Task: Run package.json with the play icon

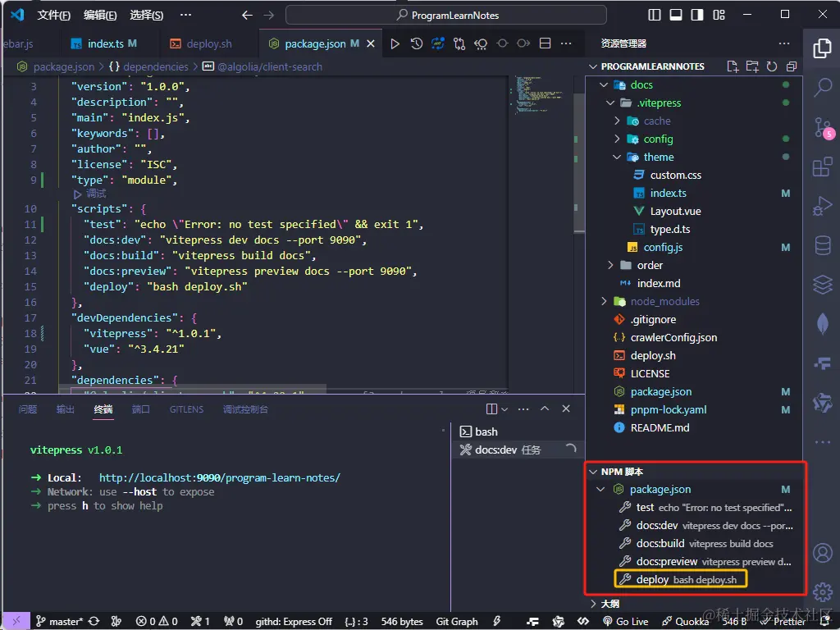Action: pyautogui.click(x=395, y=44)
